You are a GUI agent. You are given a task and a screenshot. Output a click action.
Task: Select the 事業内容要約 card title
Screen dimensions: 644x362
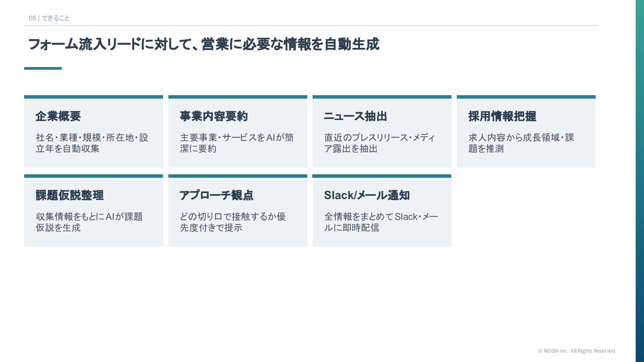[214, 116]
